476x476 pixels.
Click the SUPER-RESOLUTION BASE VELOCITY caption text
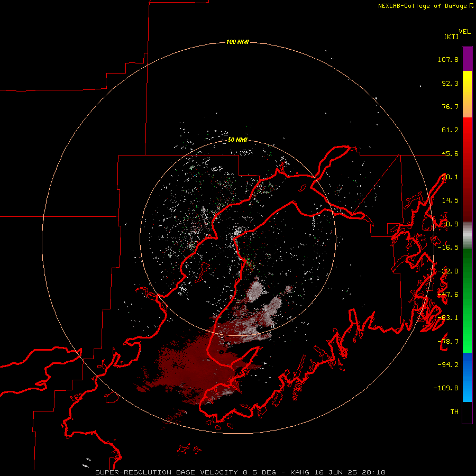point(167,472)
